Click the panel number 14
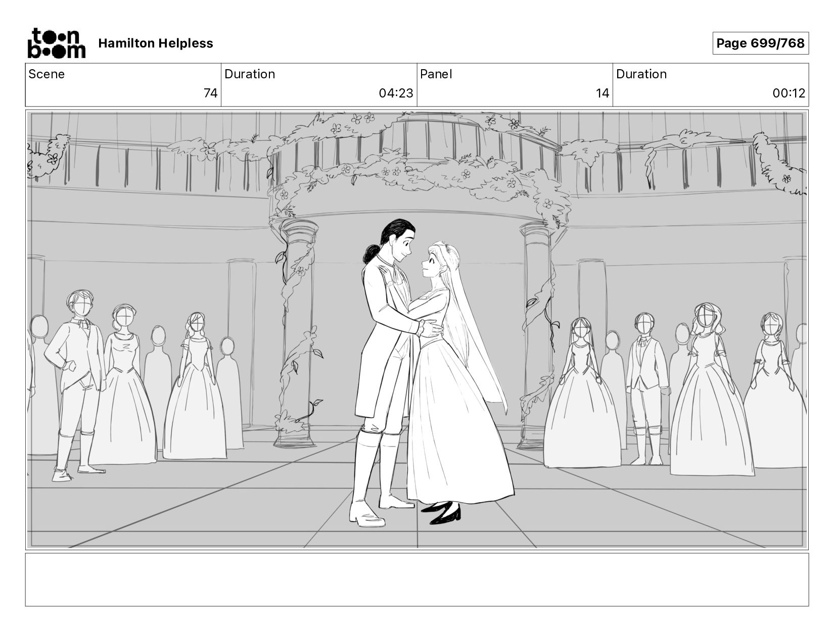This screenshot has width=834, height=644. point(602,93)
